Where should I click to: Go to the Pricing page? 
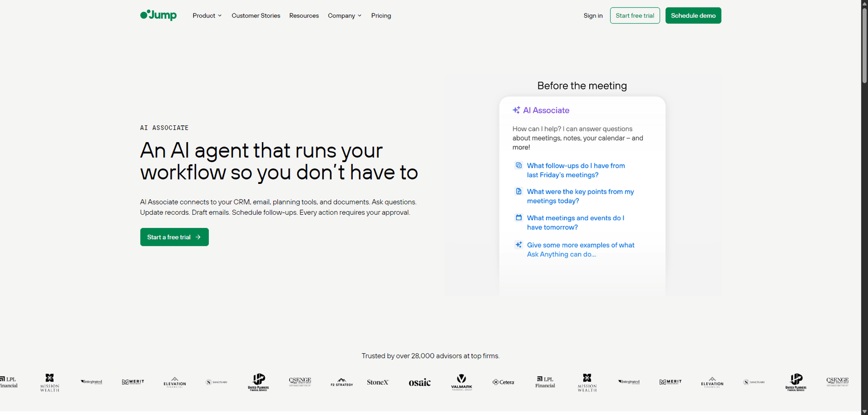pyautogui.click(x=381, y=16)
